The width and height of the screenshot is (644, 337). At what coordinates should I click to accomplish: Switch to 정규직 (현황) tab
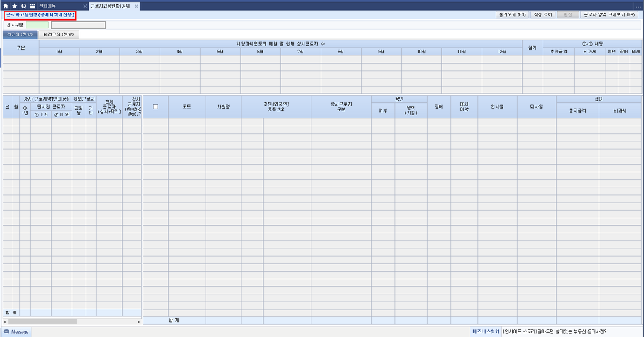(x=19, y=35)
